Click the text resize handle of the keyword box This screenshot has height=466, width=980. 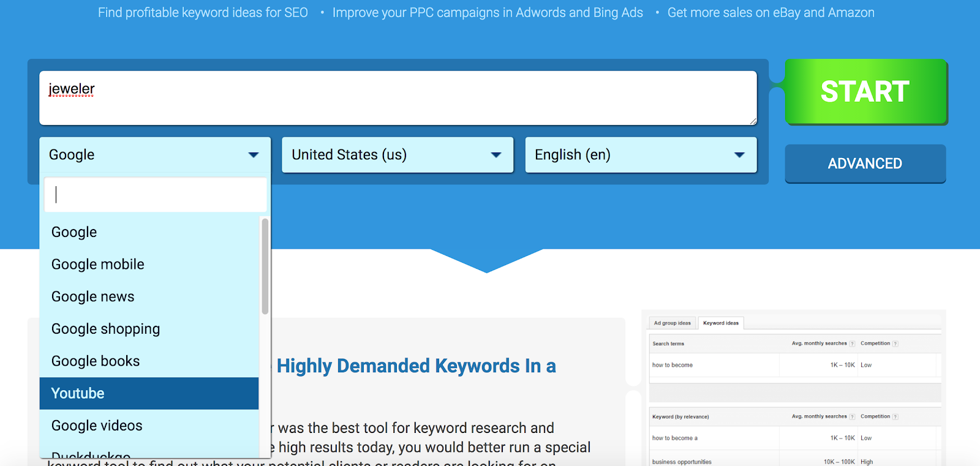(x=753, y=121)
